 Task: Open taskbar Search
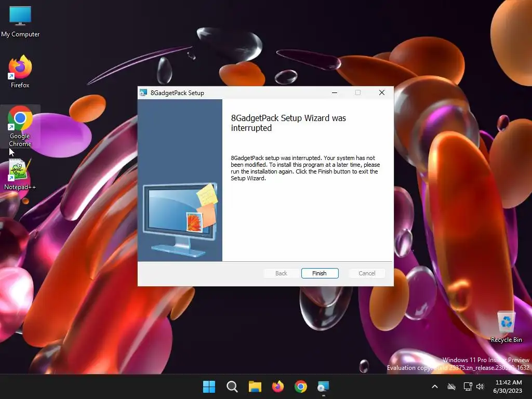232,387
